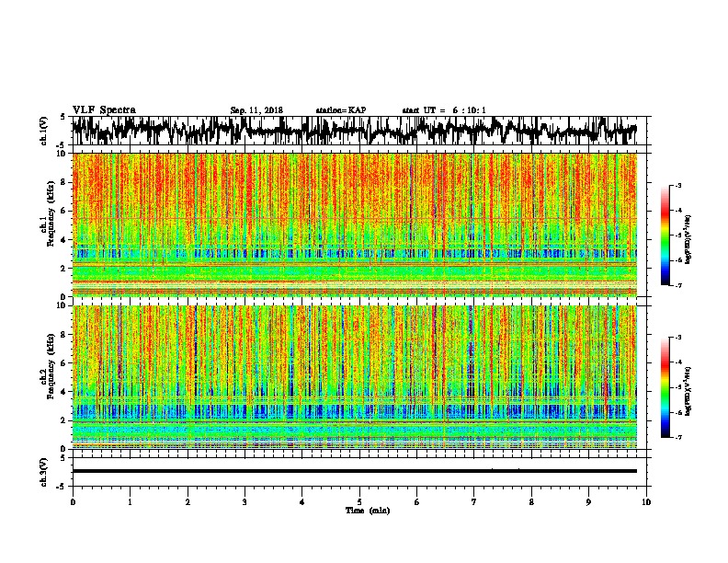
Task: Click the "station=KAP" header label
Action: click(x=341, y=110)
